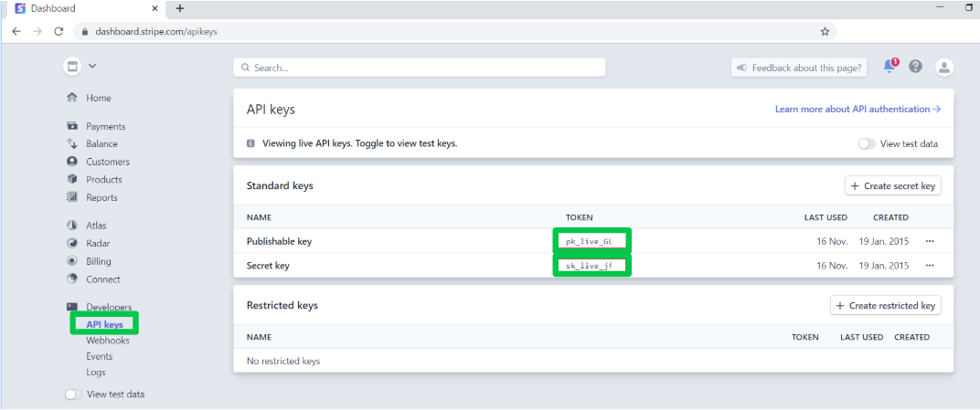
Task: Open the user profile avatar icon
Action: point(943,67)
